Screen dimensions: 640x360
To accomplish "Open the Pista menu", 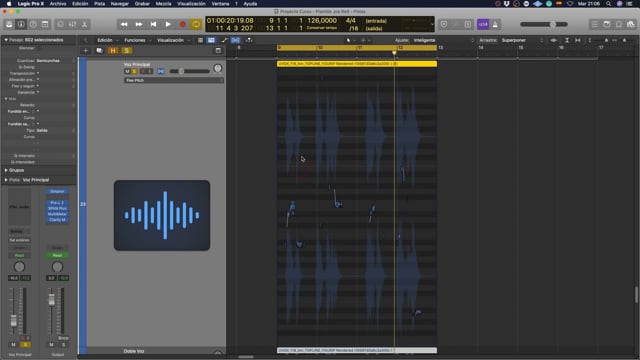I will (100, 4).
